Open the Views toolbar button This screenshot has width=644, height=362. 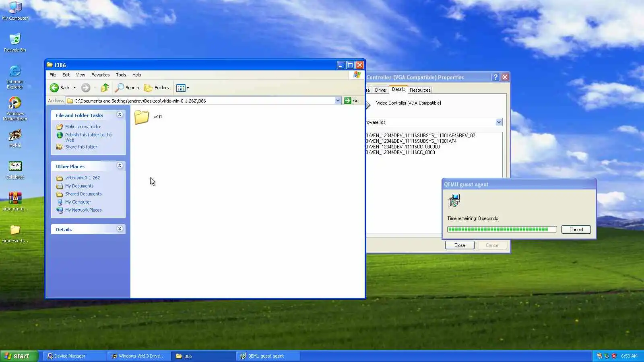pos(182,88)
